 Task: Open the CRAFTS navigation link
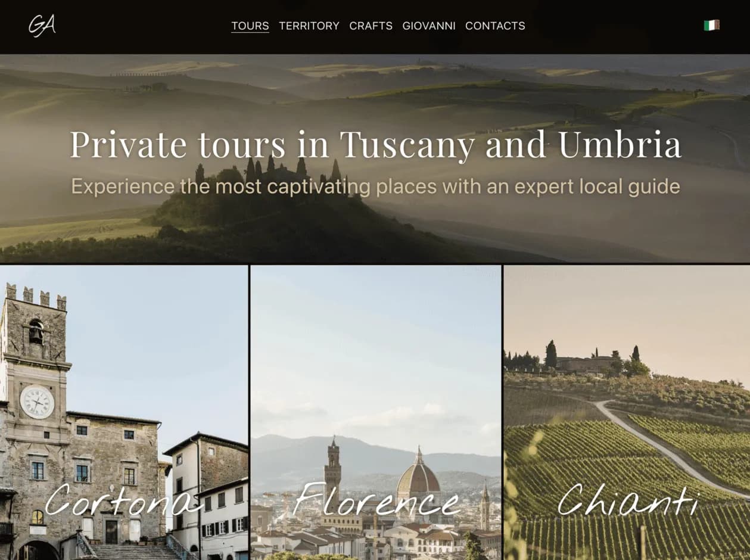coord(371,26)
